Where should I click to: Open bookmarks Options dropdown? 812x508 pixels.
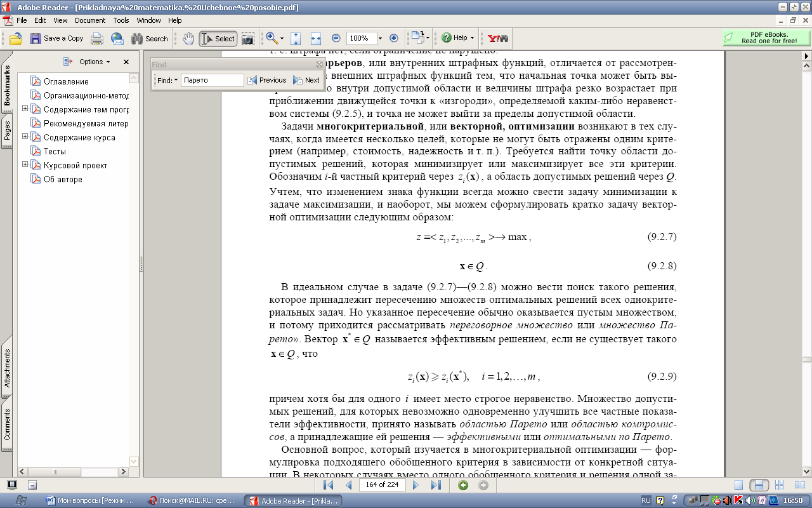(95, 62)
